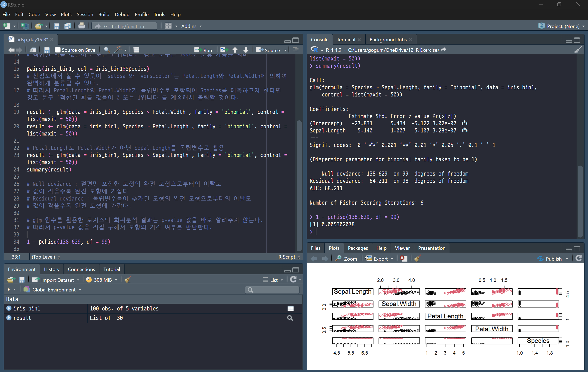Save current document in main toolbar

(x=57, y=26)
